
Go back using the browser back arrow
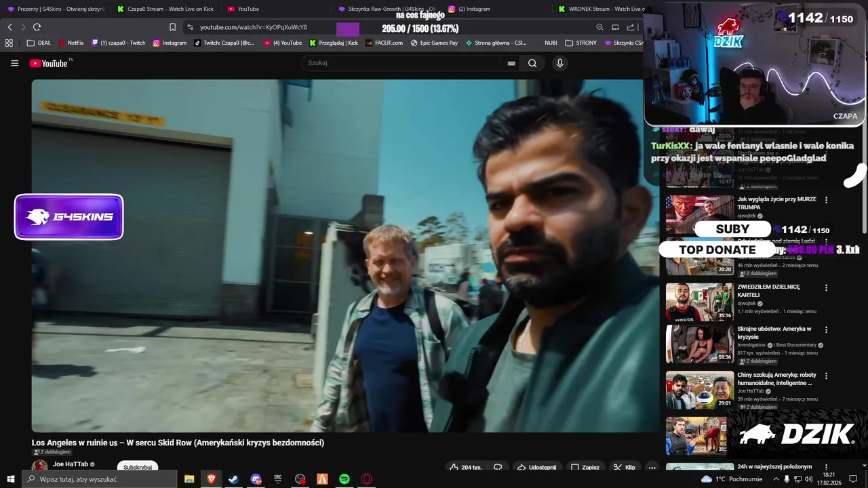point(10,27)
